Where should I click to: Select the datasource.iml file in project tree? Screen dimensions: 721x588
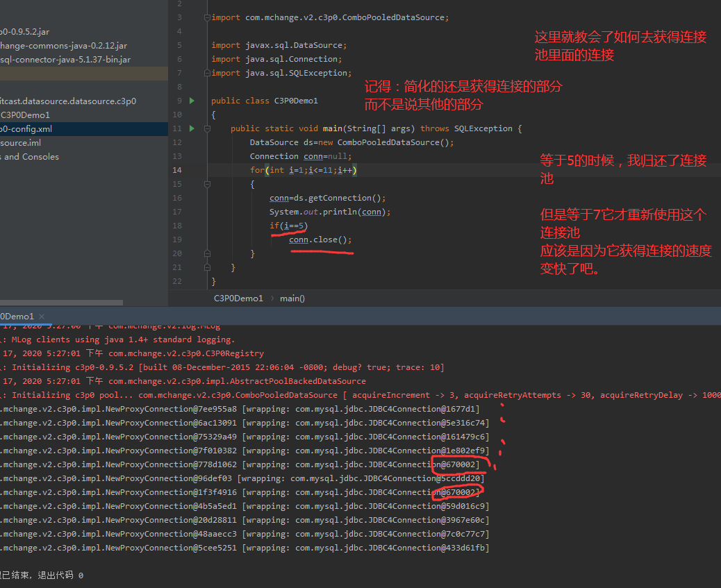(x=21, y=143)
